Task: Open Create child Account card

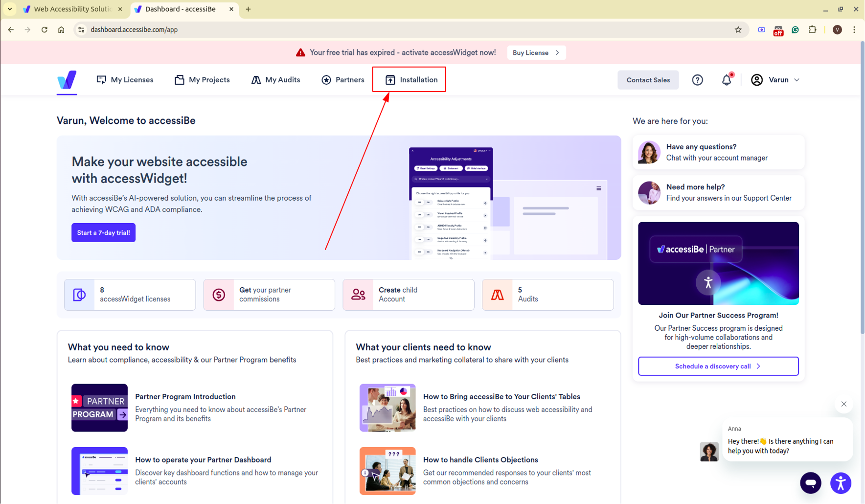Action: click(409, 295)
